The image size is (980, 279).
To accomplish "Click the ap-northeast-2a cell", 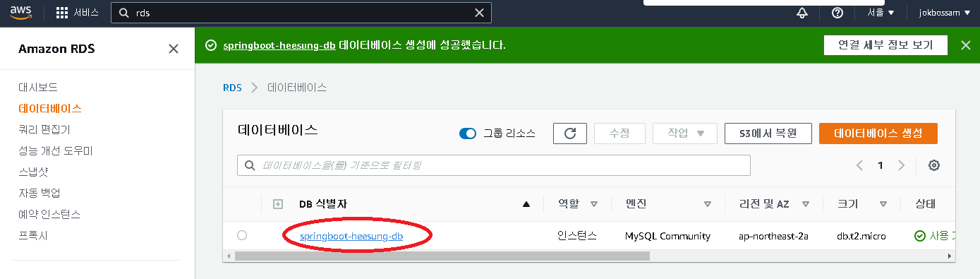I will [774, 236].
